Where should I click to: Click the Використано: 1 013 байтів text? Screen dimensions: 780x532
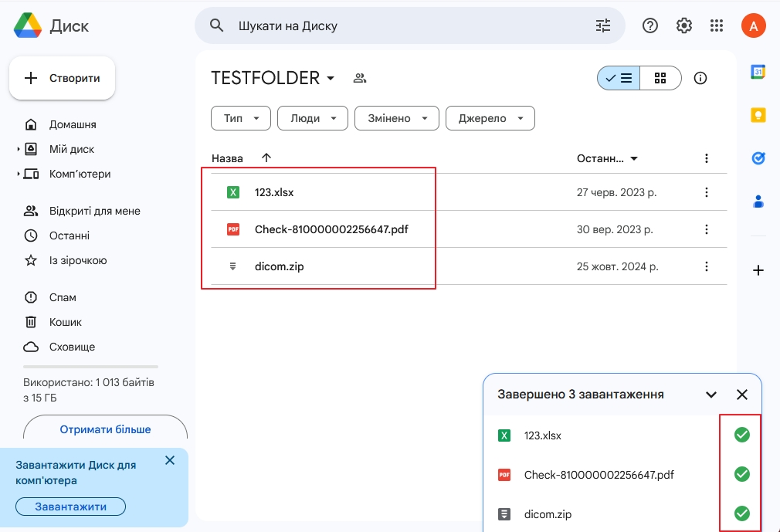[89, 382]
